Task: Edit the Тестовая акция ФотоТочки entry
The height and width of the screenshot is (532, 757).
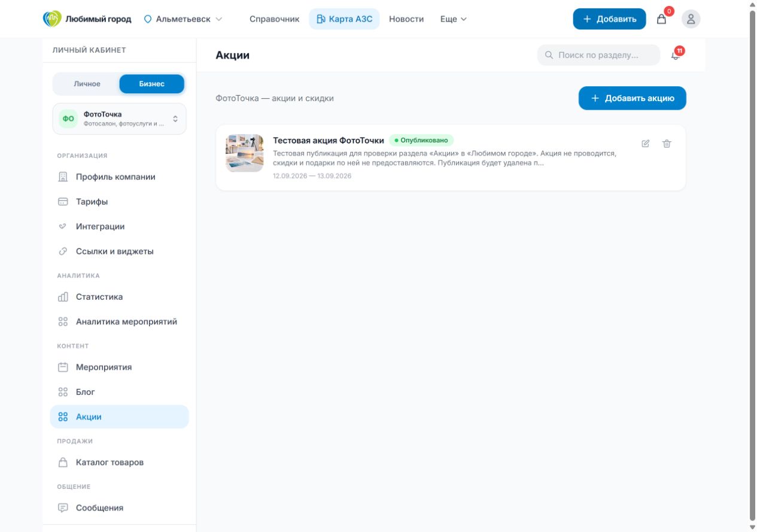Action: pyautogui.click(x=645, y=144)
